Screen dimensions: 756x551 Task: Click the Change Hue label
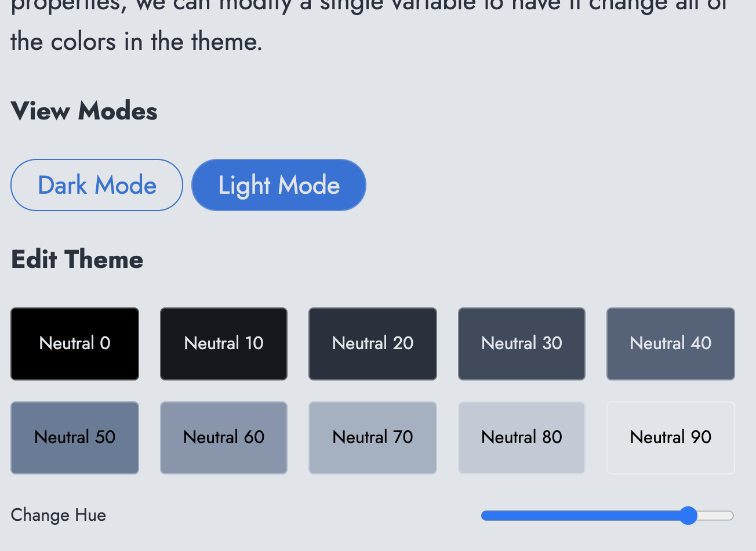58,515
